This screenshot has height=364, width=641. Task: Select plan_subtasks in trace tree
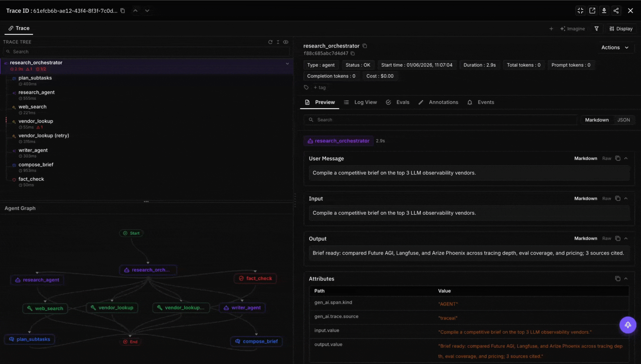coord(146,81)
